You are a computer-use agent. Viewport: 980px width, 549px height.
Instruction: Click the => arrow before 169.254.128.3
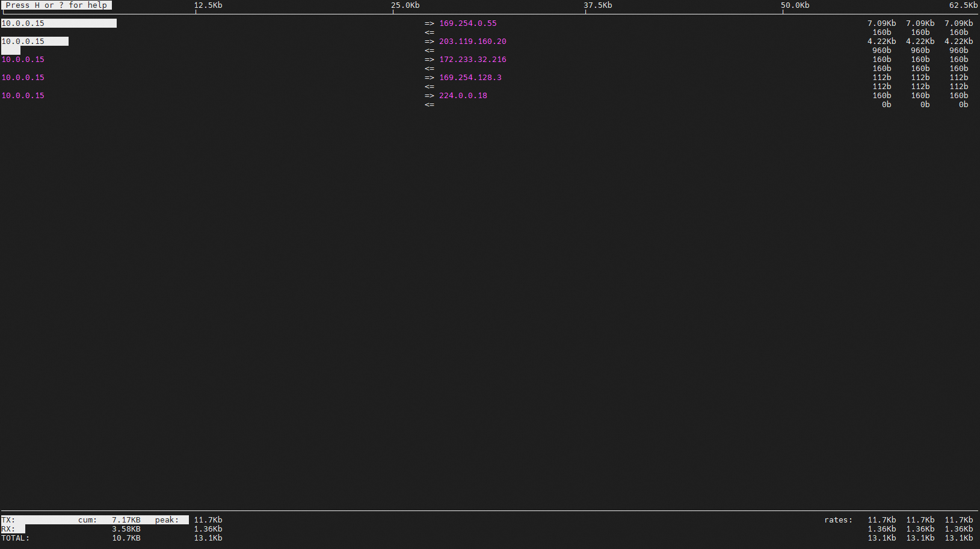[x=430, y=78]
